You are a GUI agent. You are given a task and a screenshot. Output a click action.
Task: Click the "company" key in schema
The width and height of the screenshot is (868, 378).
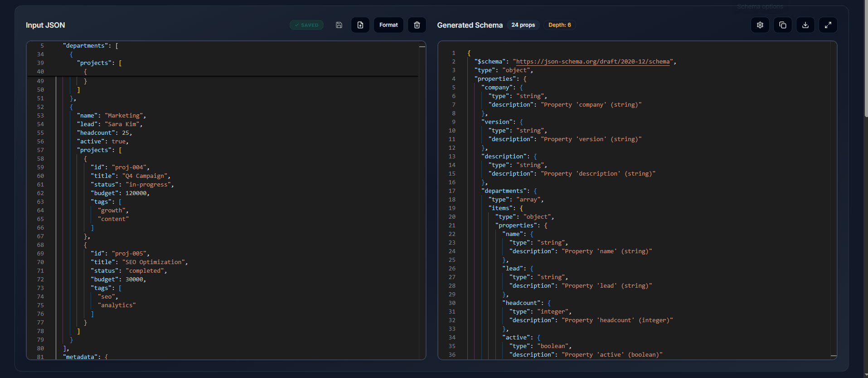point(497,88)
